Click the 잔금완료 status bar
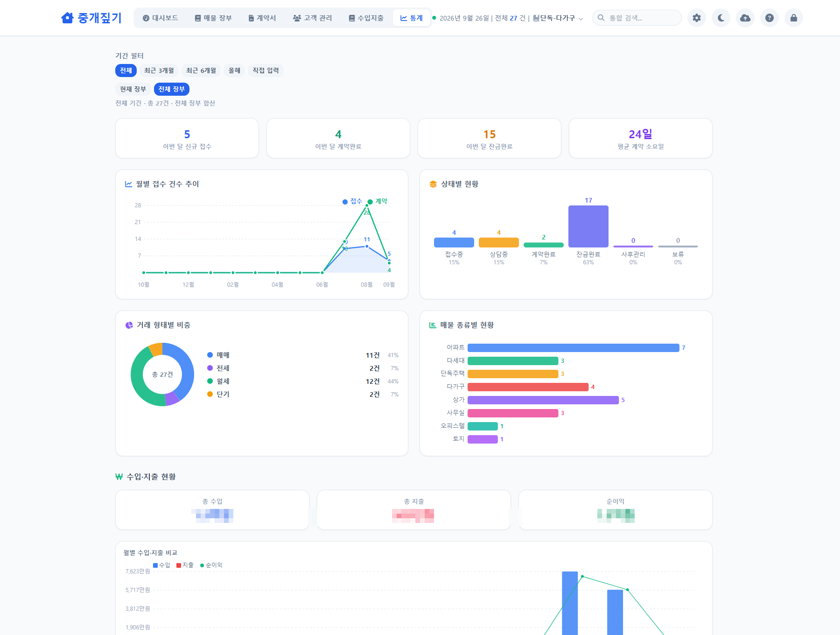The width and height of the screenshot is (840, 635). [x=588, y=226]
